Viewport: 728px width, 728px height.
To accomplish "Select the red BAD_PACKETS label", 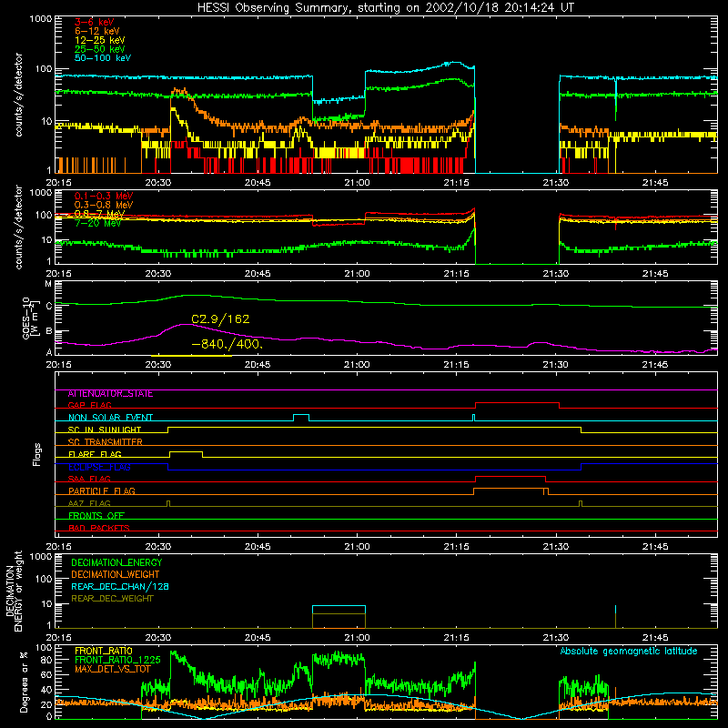I will point(99,528).
